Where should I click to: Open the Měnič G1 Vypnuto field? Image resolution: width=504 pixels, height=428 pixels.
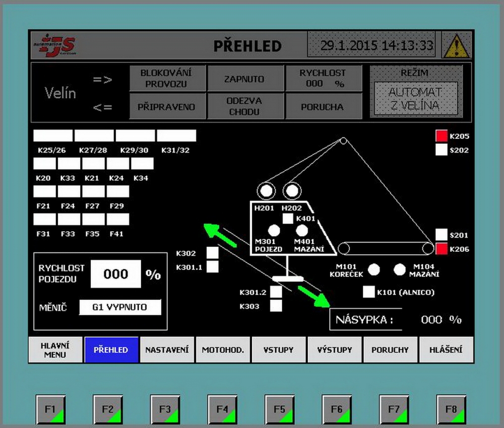[120, 307]
